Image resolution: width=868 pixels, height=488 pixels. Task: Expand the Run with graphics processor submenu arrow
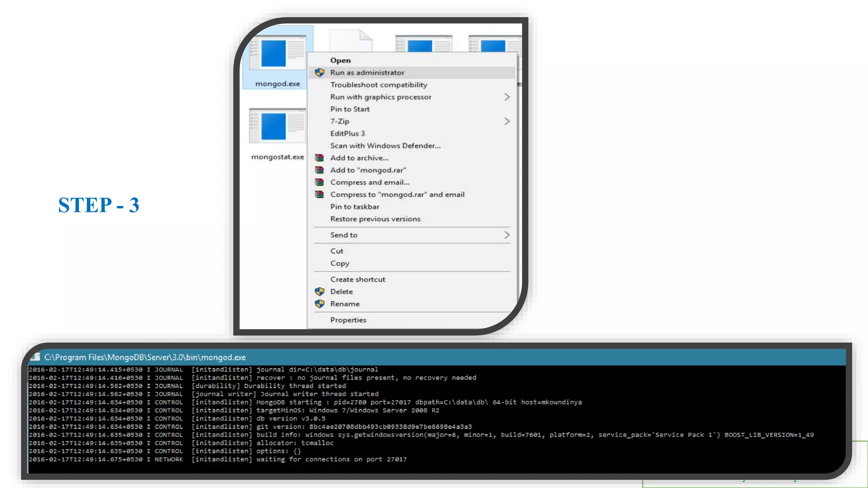[506, 97]
